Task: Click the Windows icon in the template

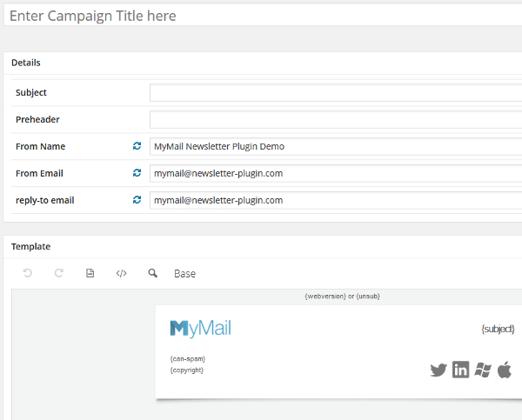Action: point(483,370)
